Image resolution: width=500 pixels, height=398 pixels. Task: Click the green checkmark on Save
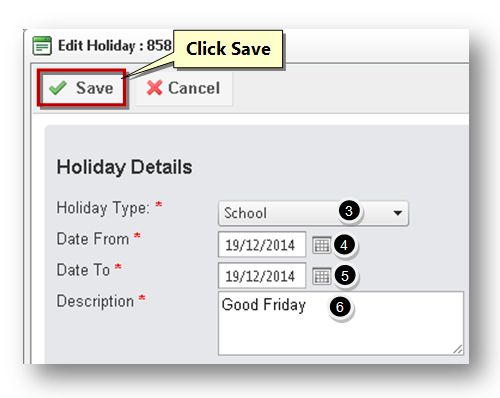(x=58, y=88)
